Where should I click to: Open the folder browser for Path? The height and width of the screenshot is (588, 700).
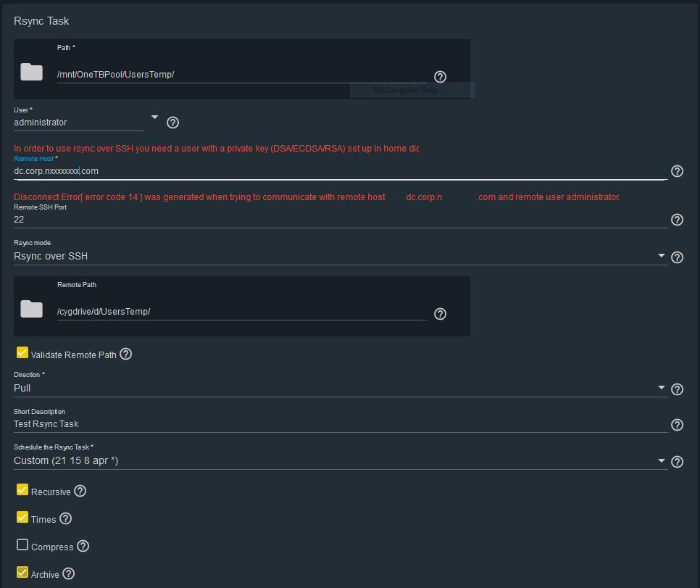pyautogui.click(x=31, y=71)
